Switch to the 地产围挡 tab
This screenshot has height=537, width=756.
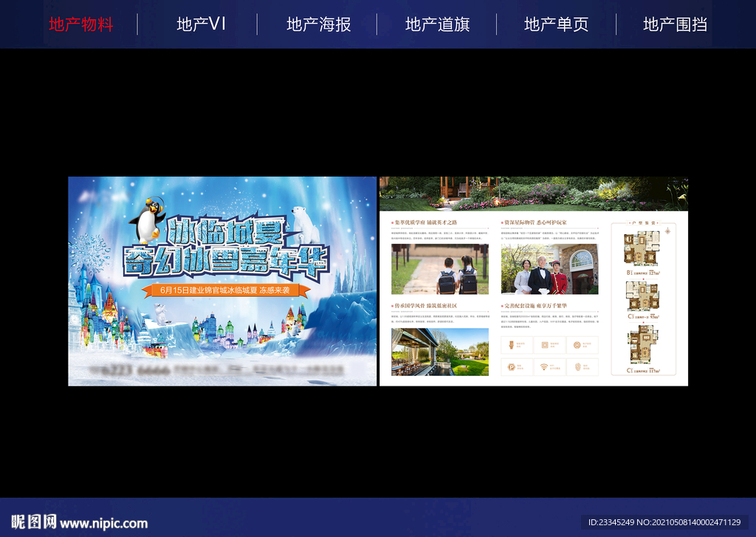point(675,24)
